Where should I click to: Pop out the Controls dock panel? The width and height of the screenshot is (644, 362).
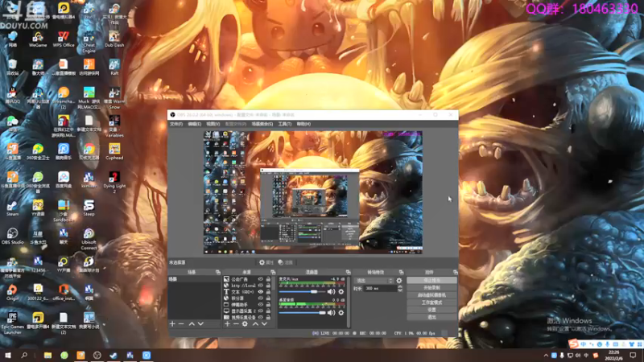click(x=455, y=272)
